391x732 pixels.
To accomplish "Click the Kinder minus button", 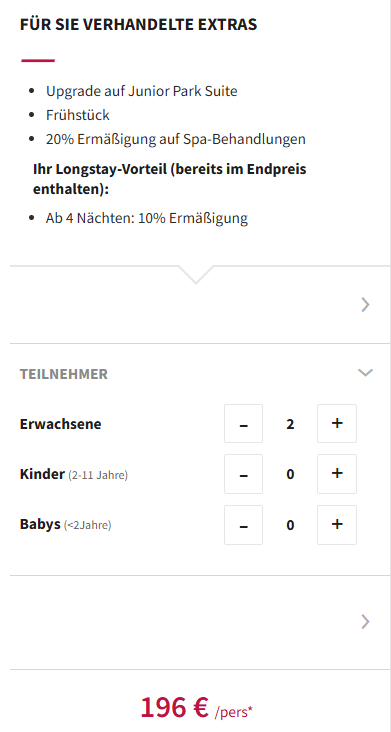I will point(243,474).
